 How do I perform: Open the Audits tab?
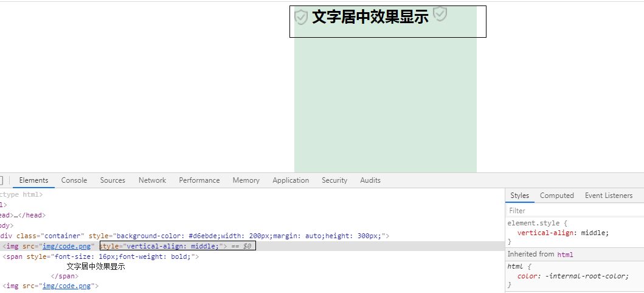[370, 180]
